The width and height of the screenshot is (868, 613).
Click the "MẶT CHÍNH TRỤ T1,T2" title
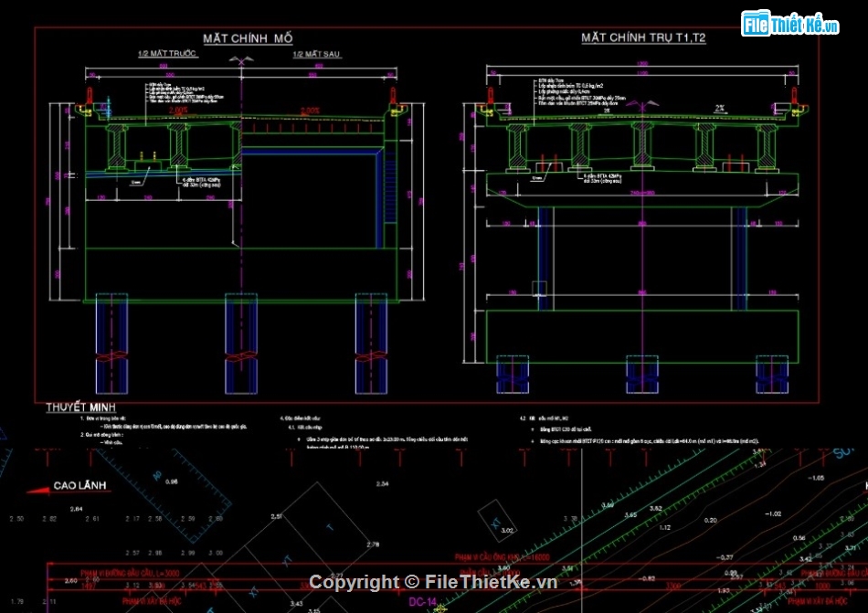(643, 38)
